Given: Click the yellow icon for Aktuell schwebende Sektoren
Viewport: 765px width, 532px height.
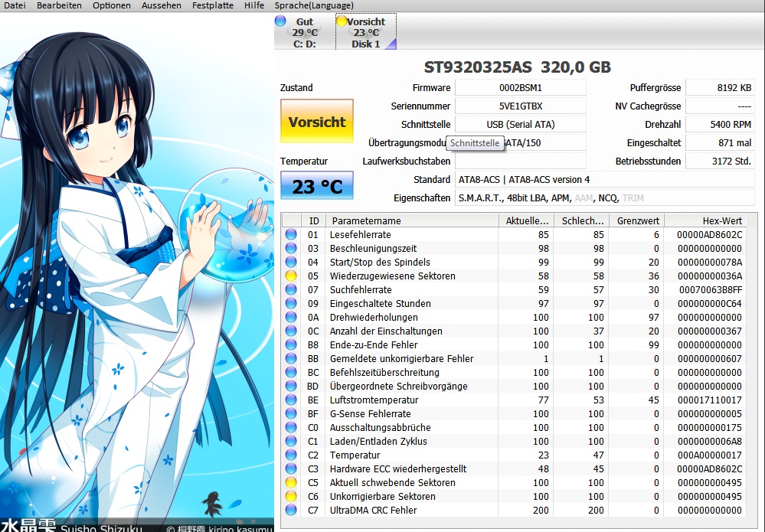Looking at the screenshot, I should coord(291,482).
